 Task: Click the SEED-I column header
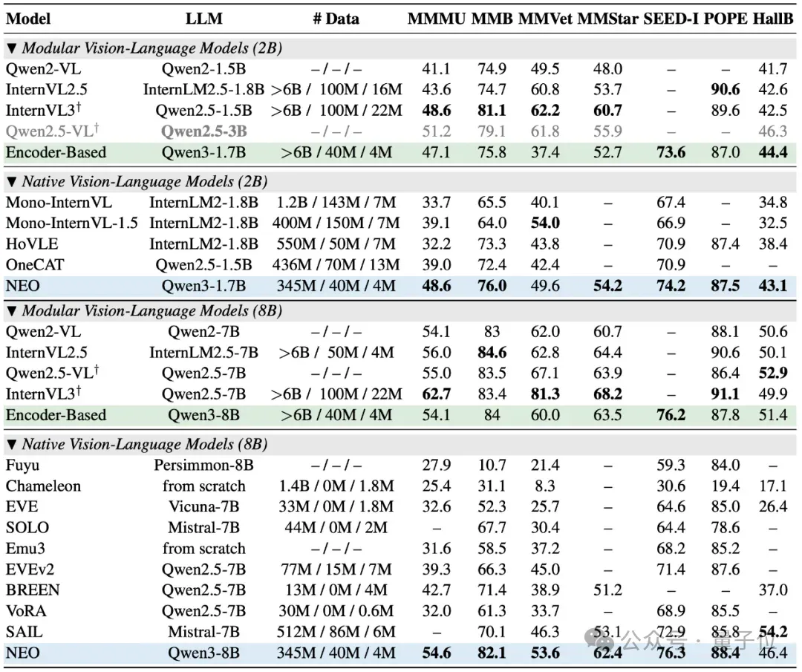pos(671,19)
